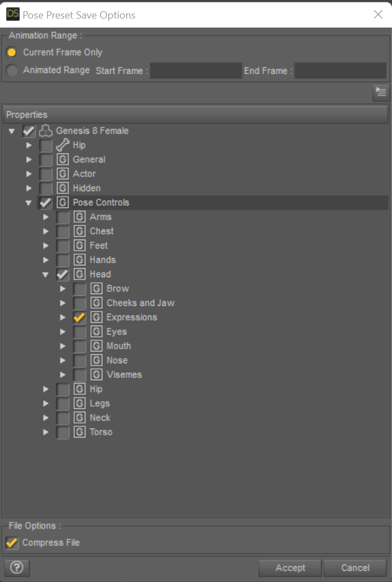The width and height of the screenshot is (392, 582).
Task: Select the Pose Controls Hip row label
Action: (96, 389)
